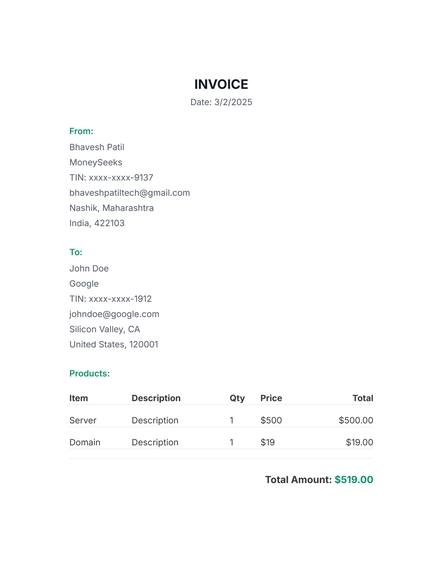
Task: Click the Products: section label
Action: click(89, 373)
